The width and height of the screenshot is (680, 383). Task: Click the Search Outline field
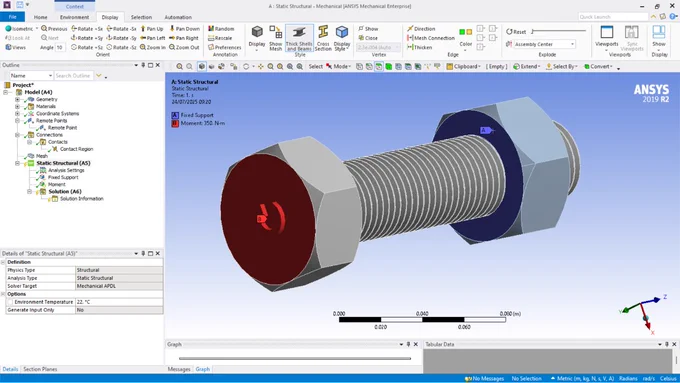pos(73,75)
